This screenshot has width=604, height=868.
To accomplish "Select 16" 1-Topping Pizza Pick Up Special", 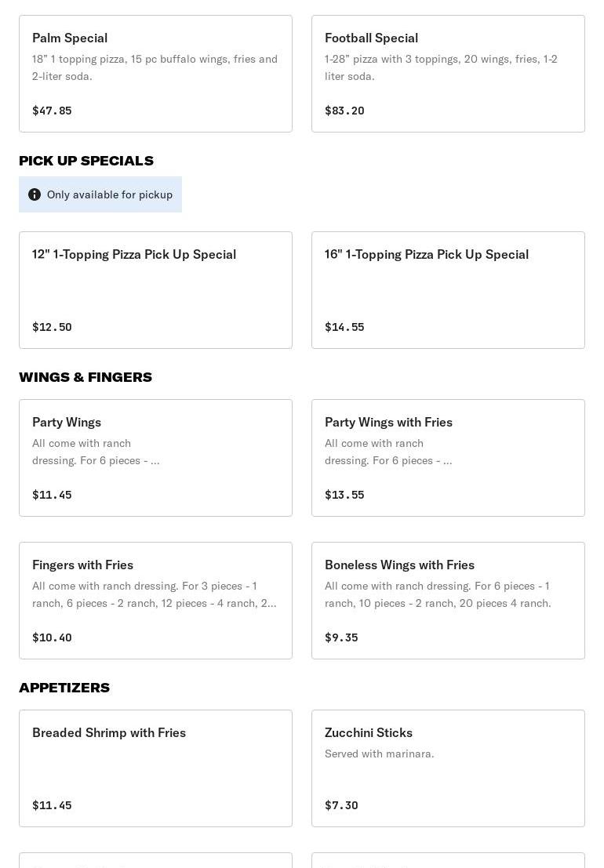I will [x=448, y=289].
